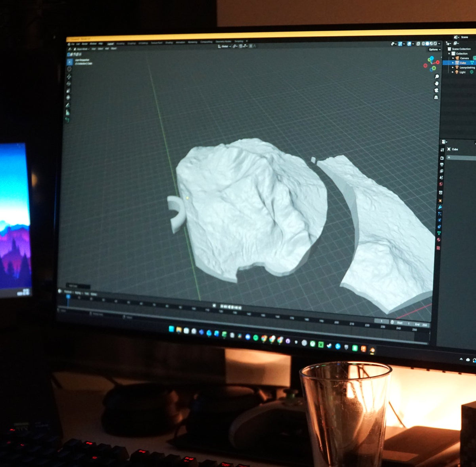Viewport: 476px width, 467px height.
Task: Switch to wireframe shading mode
Action: pos(423,44)
